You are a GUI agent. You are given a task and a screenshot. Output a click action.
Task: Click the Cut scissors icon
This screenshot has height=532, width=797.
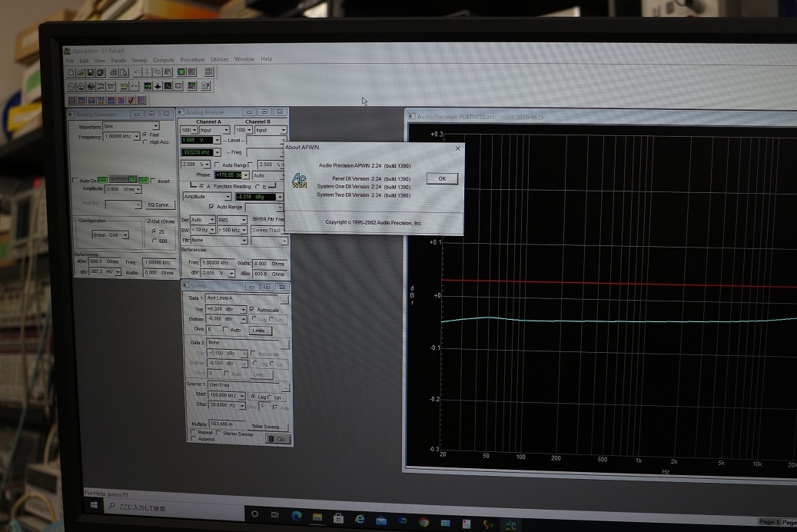point(147,72)
